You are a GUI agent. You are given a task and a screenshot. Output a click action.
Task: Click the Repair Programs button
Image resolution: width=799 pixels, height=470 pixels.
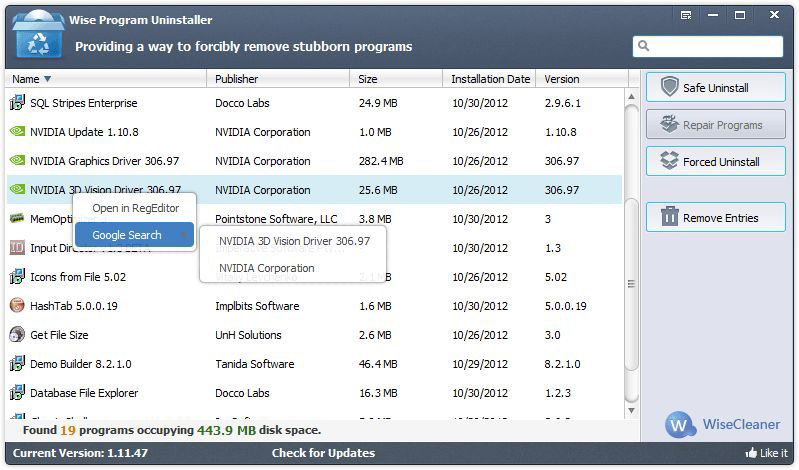click(715, 124)
